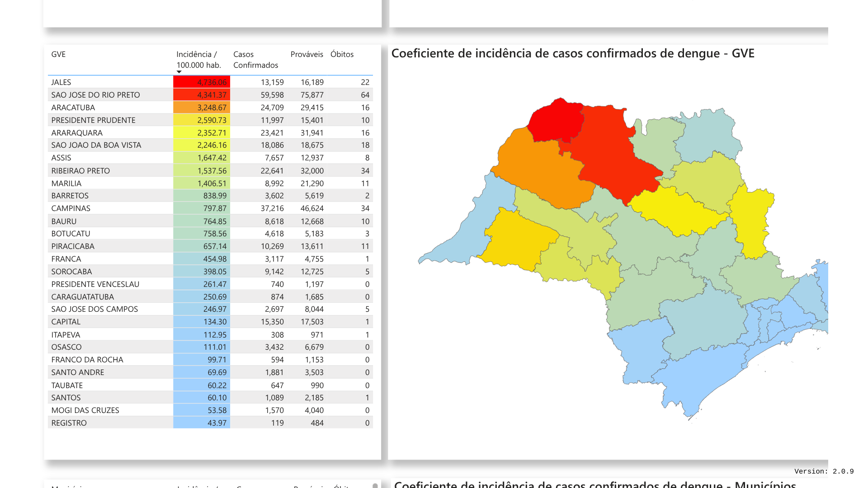Click ARACATUBA orange incidence cell 3,248.67
868x488 pixels.
coord(202,108)
